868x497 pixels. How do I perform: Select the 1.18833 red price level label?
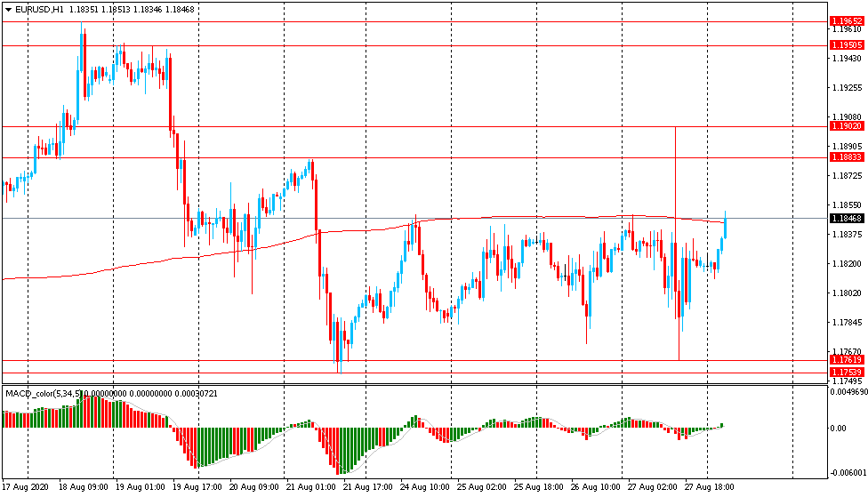tap(846, 157)
